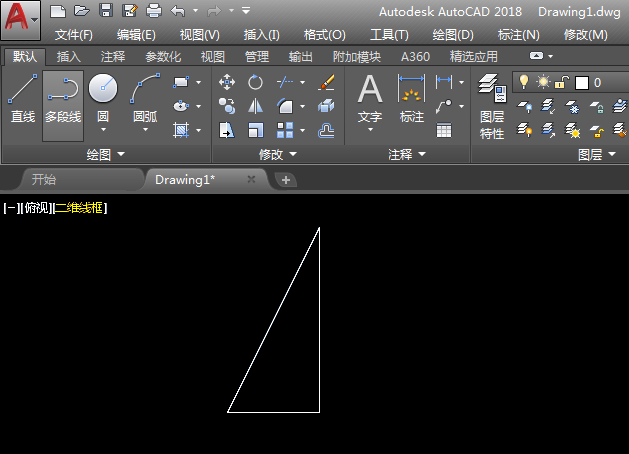Switch to the 注释 ribbon tab

[114, 57]
